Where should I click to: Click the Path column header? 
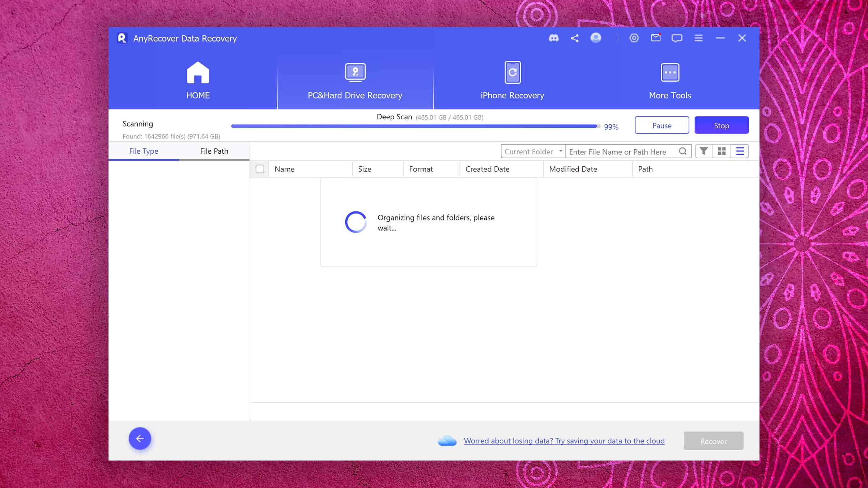[x=696, y=169]
